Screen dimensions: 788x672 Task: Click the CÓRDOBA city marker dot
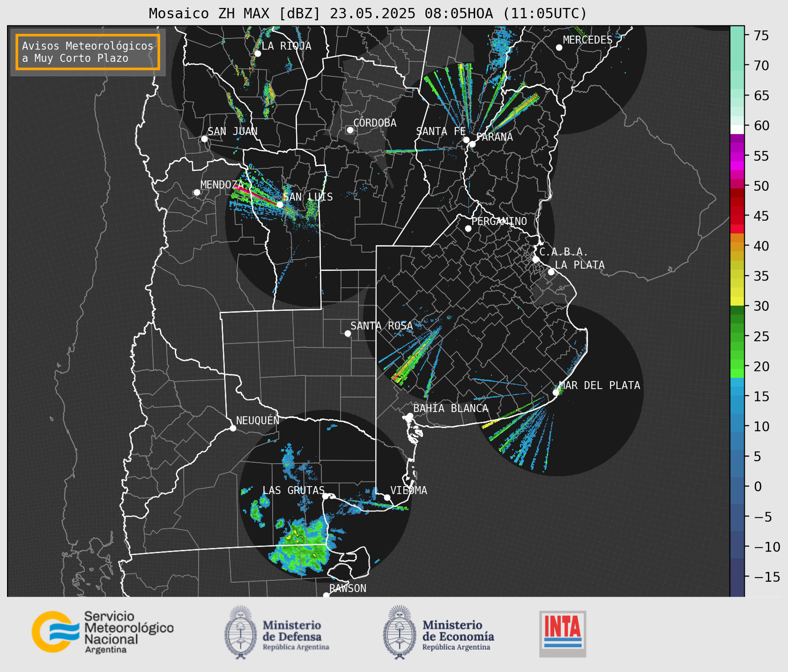(x=350, y=130)
